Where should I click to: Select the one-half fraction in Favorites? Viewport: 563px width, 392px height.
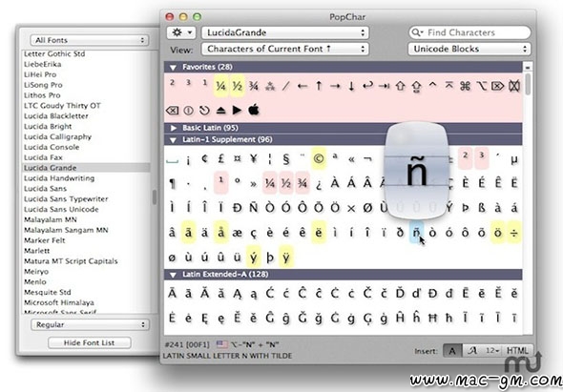tap(237, 86)
